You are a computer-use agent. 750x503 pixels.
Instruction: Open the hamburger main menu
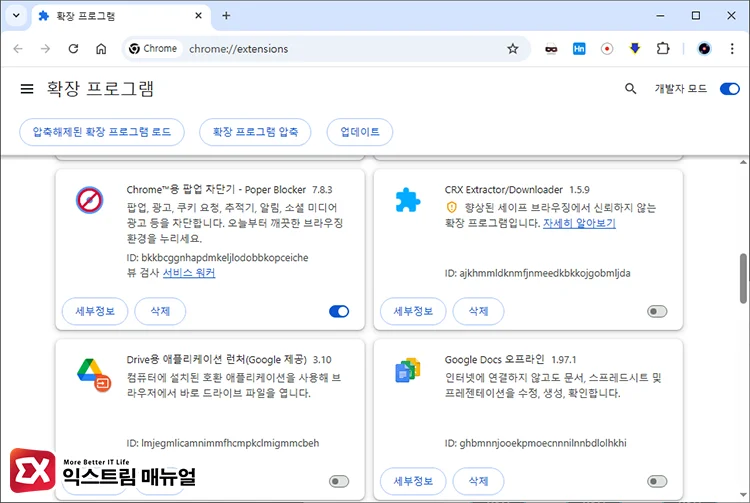pos(27,89)
